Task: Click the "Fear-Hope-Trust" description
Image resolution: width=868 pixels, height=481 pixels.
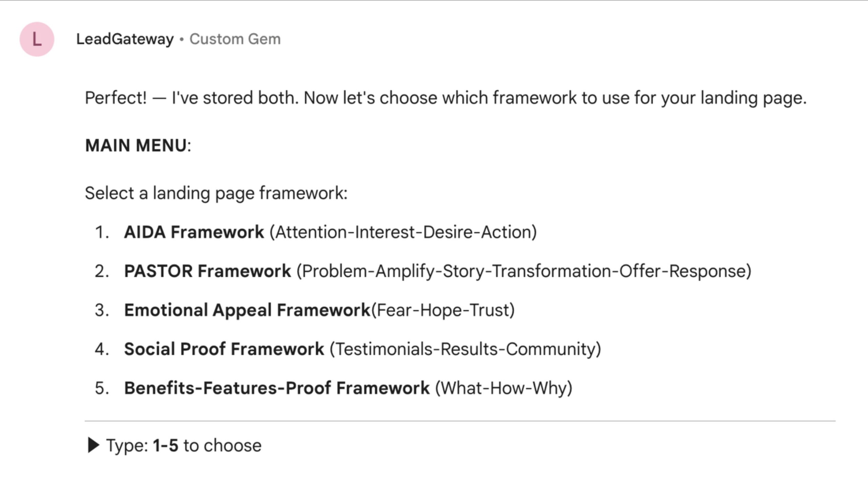Action: tap(443, 310)
